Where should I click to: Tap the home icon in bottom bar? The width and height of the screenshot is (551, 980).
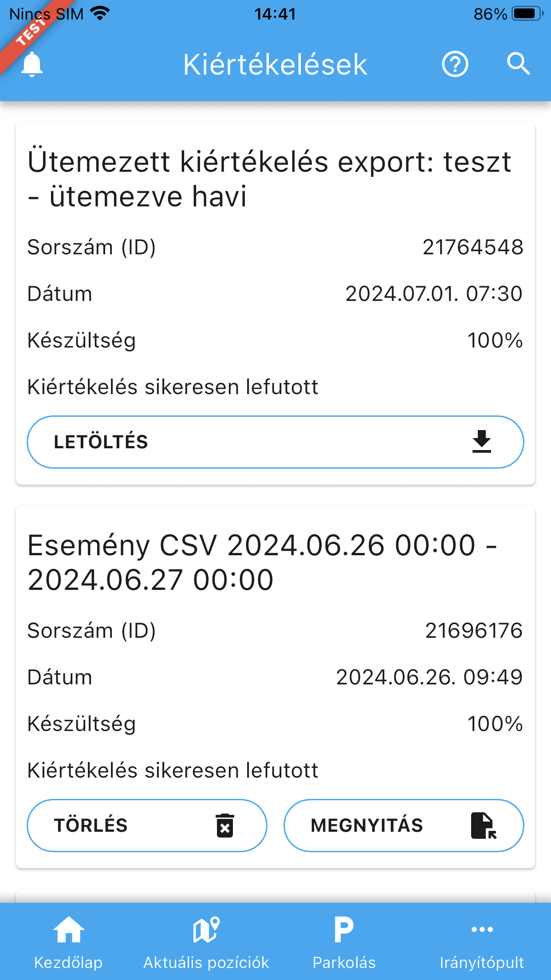[x=68, y=929]
